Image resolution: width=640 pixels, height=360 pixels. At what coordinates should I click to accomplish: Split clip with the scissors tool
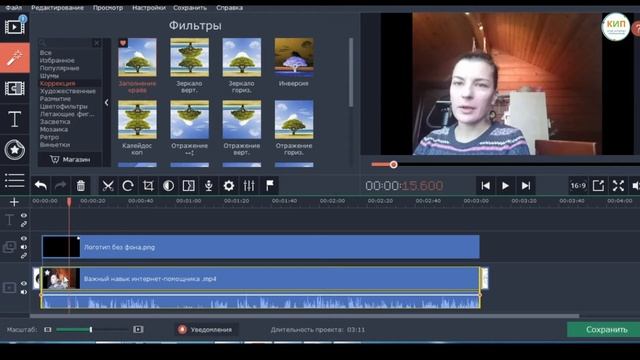(x=108, y=186)
